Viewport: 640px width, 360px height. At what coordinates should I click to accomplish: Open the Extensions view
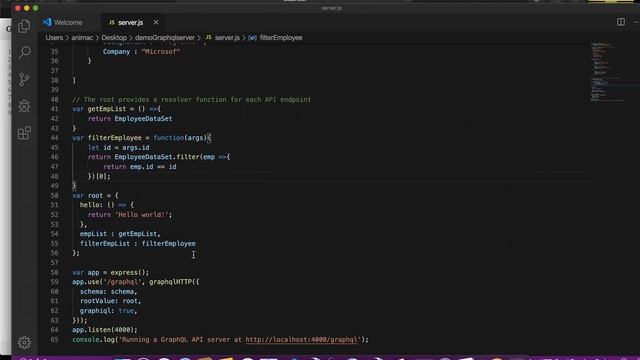tap(24, 133)
